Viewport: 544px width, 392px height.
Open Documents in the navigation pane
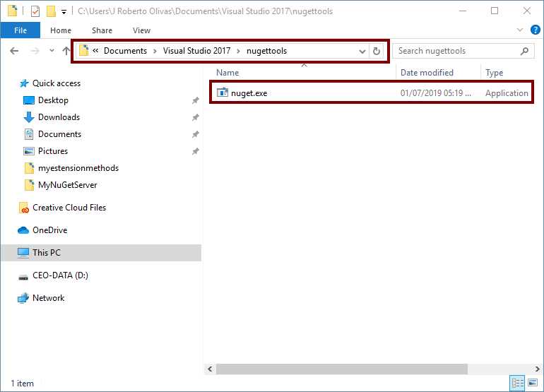(x=59, y=134)
